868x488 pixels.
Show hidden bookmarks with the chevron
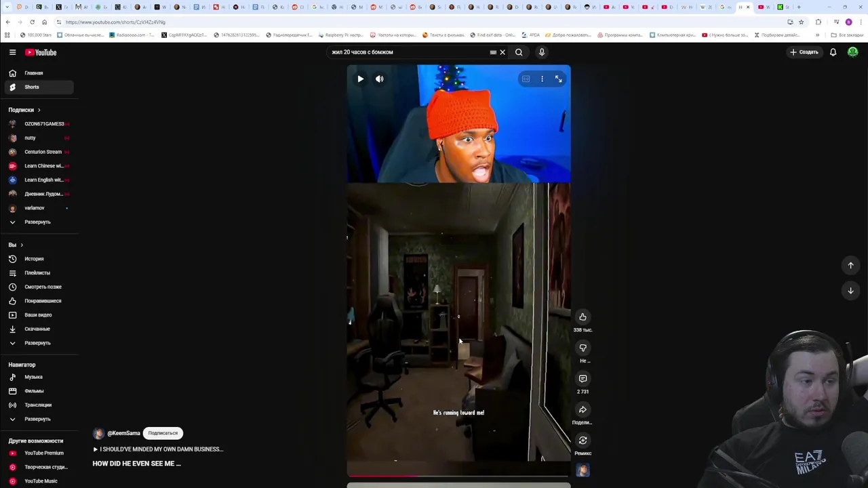tap(817, 35)
